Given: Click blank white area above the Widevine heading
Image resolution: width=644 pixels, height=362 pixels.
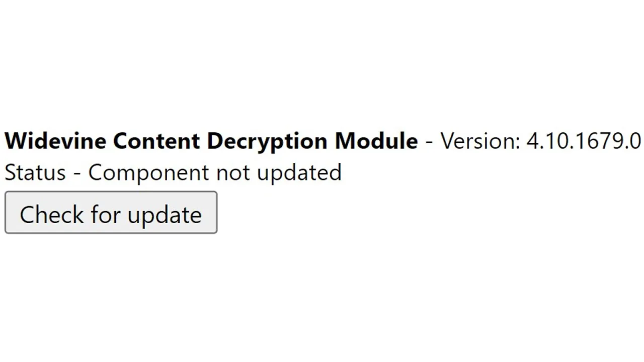Looking at the screenshot, I should point(322,60).
